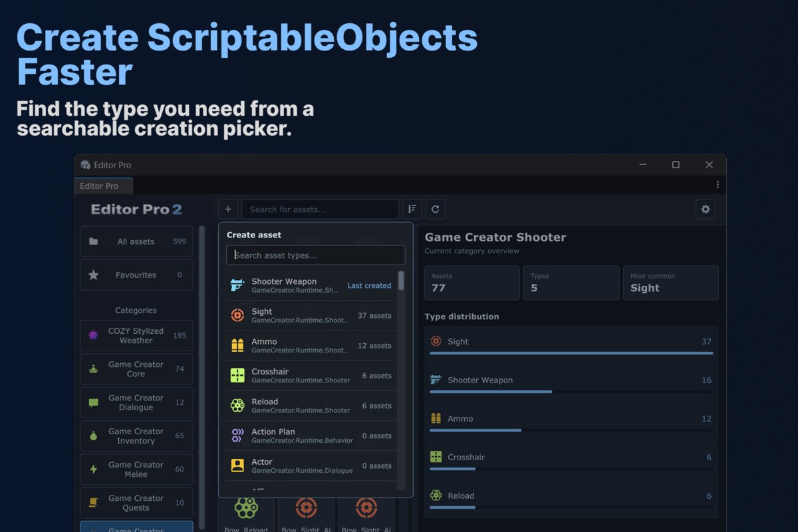Screen dimensions: 798x532
Task: Click the Editor Pro 2 logo
Action: (136, 209)
